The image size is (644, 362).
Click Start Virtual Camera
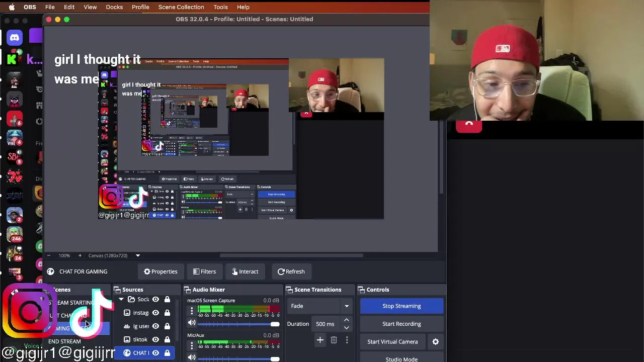392,342
